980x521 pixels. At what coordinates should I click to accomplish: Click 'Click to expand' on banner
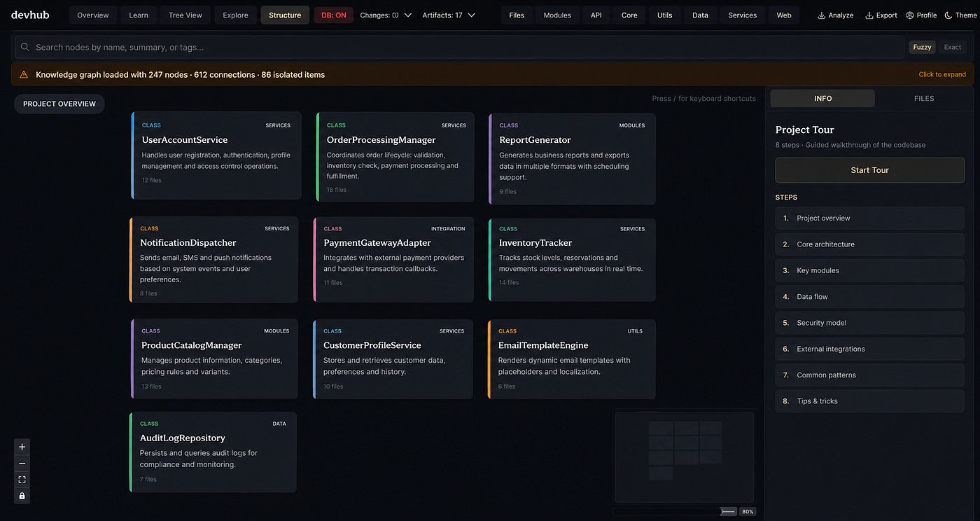click(942, 74)
